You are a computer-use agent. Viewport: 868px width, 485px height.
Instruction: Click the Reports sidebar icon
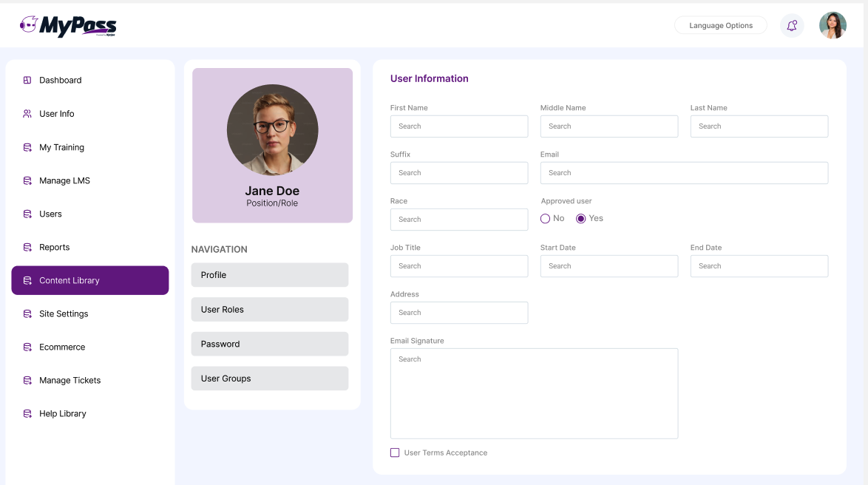click(x=27, y=247)
